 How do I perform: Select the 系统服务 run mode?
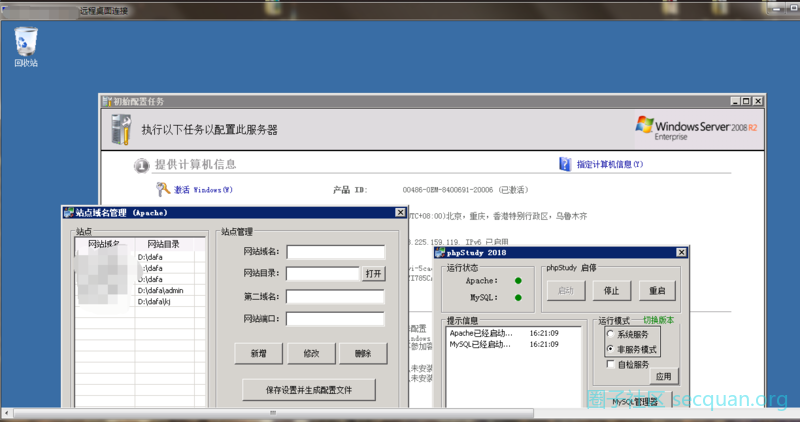610,334
